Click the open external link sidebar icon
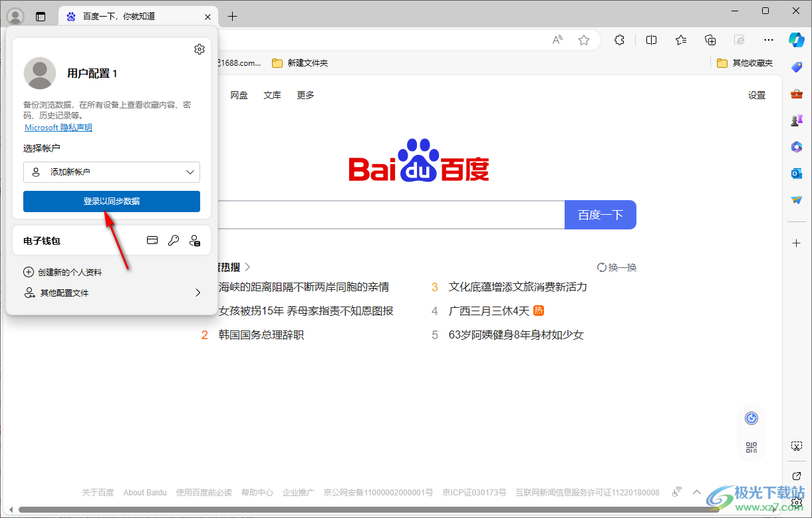The image size is (812, 518). (797, 475)
